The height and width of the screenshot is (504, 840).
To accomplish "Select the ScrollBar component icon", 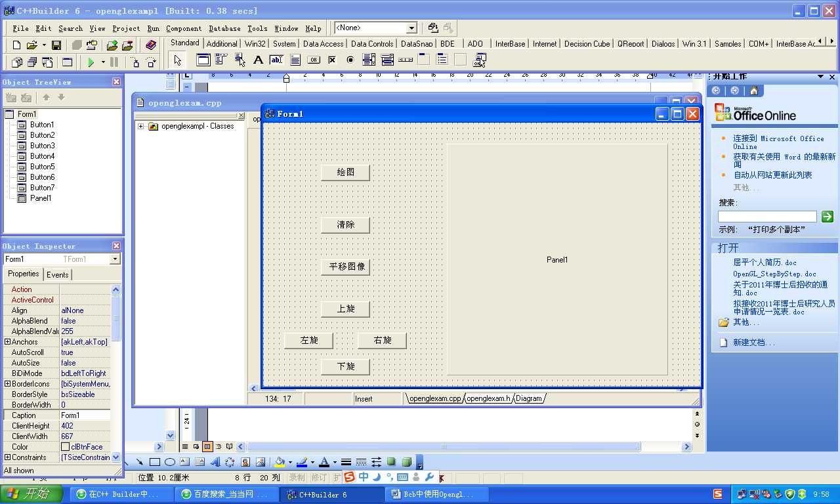I will (406, 60).
